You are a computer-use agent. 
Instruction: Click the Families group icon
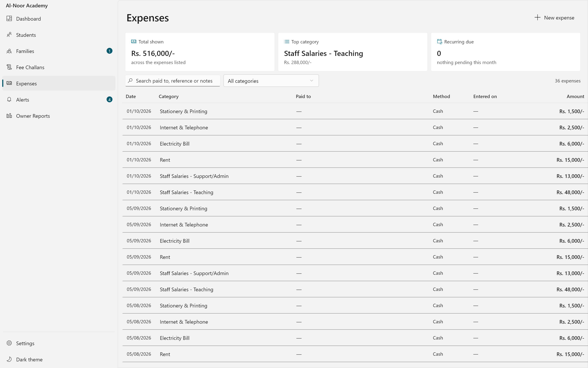(x=9, y=51)
